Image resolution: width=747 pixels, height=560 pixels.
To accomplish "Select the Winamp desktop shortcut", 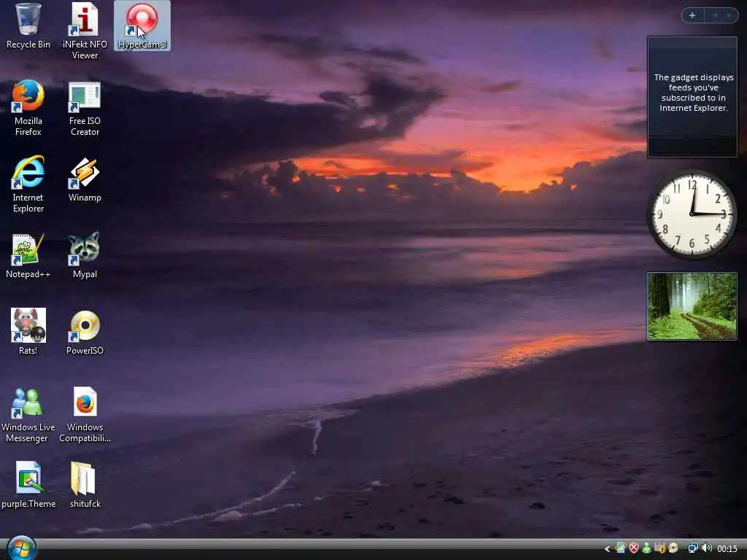I will (x=85, y=179).
